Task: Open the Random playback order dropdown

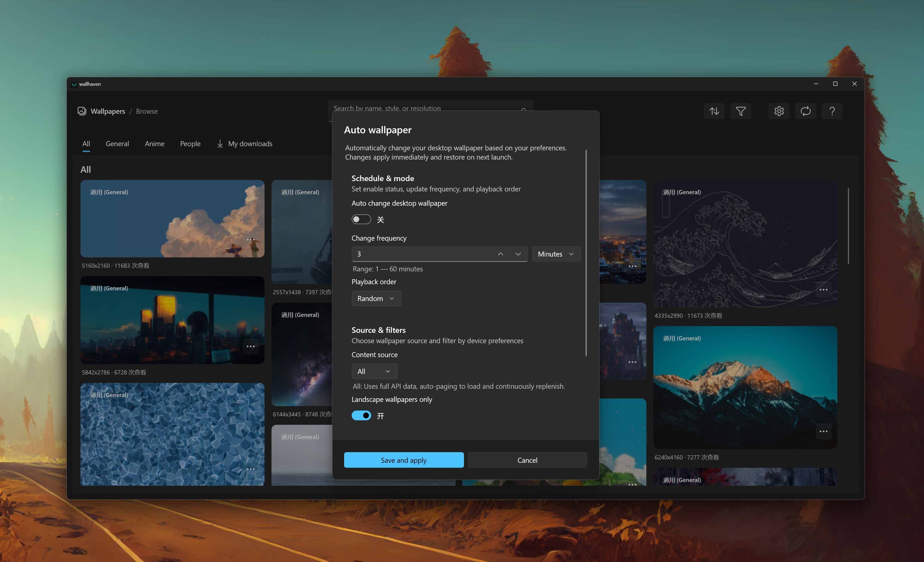Action: [376, 298]
